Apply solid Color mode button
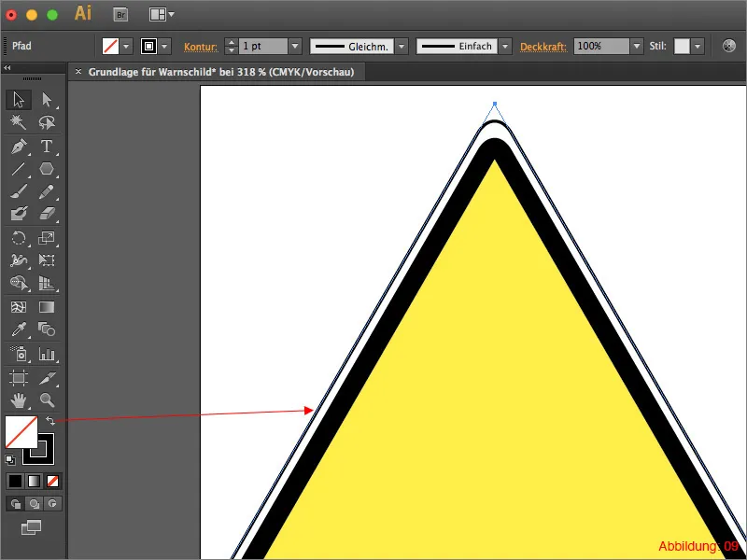747x560 pixels. click(x=15, y=482)
